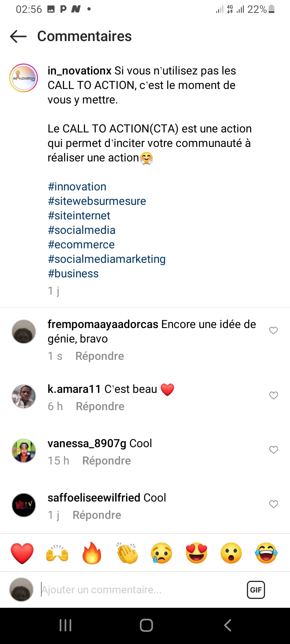This screenshot has width=290, height=644.
Task: Insert the surprised face emoji
Action: click(231, 553)
